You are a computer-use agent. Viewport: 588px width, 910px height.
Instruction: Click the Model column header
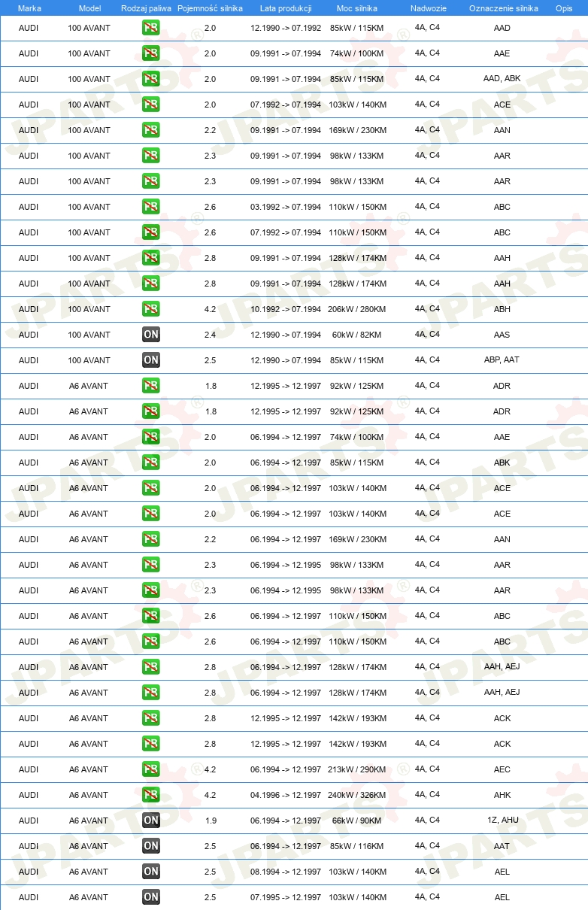89,8
